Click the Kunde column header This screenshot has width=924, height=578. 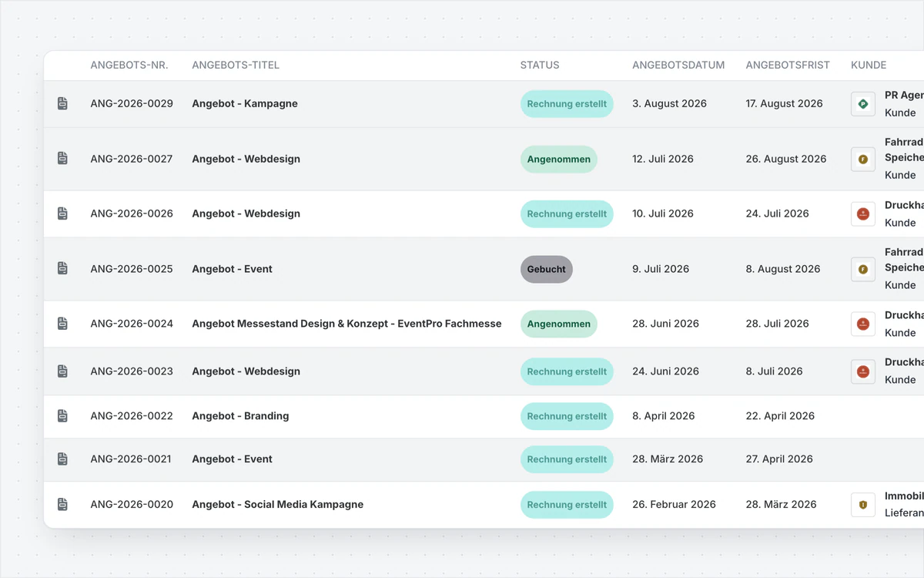click(869, 66)
